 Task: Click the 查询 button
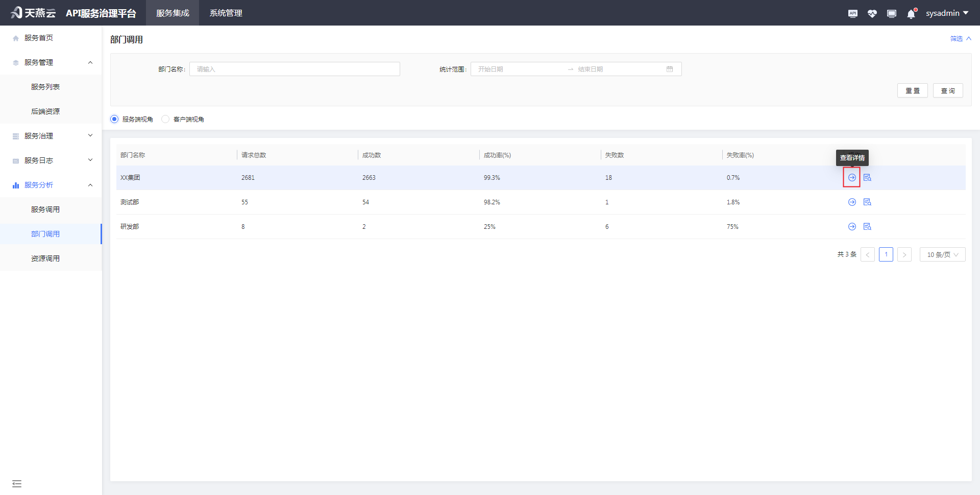point(948,90)
